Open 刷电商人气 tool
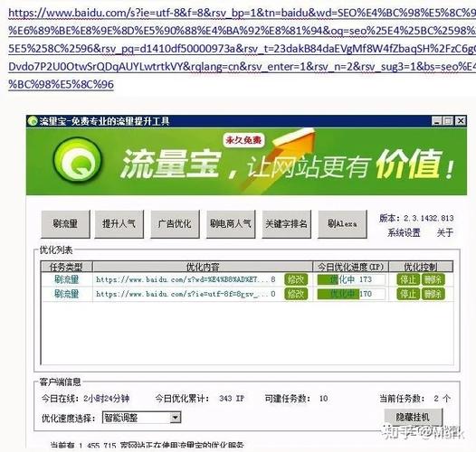476x452 pixels. tap(231, 224)
